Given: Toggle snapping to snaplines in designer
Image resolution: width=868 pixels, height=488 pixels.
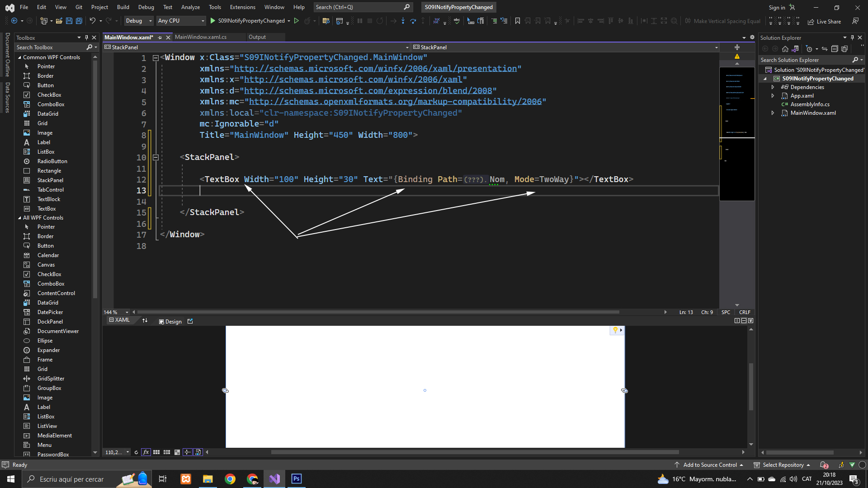Looking at the screenshot, I should coord(187,452).
